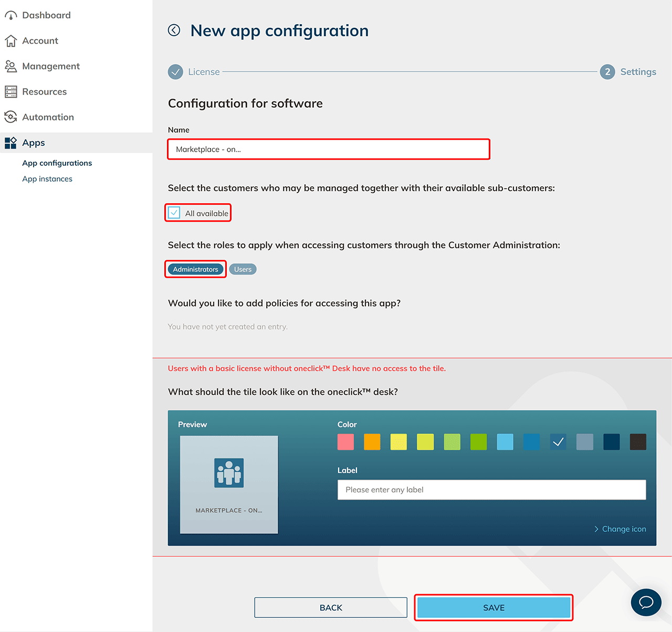Open App instances in sidebar
The height and width of the screenshot is (632, 672).
tap(47, 179)
